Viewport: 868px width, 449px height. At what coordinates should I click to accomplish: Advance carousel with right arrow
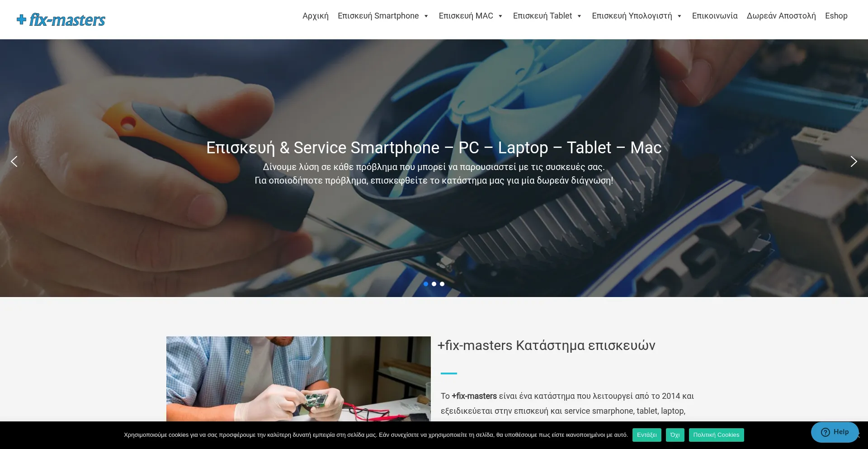pos(854,161)
